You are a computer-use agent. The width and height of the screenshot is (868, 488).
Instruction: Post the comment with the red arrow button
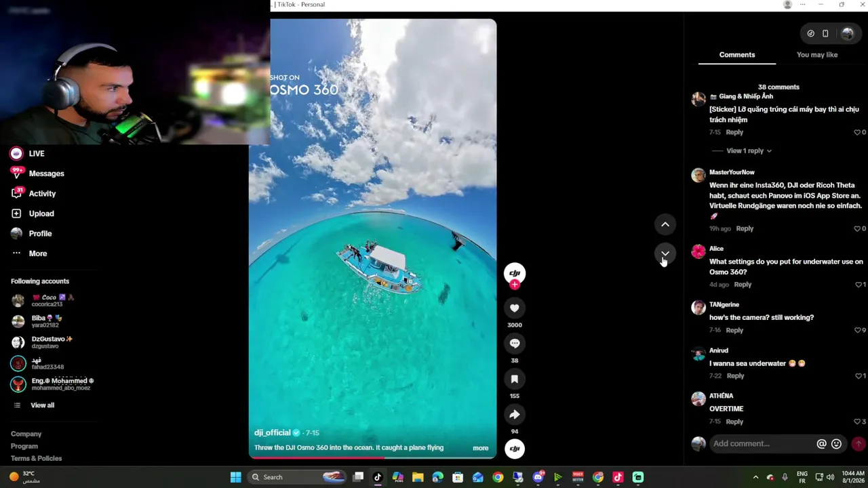click(859, 444)
